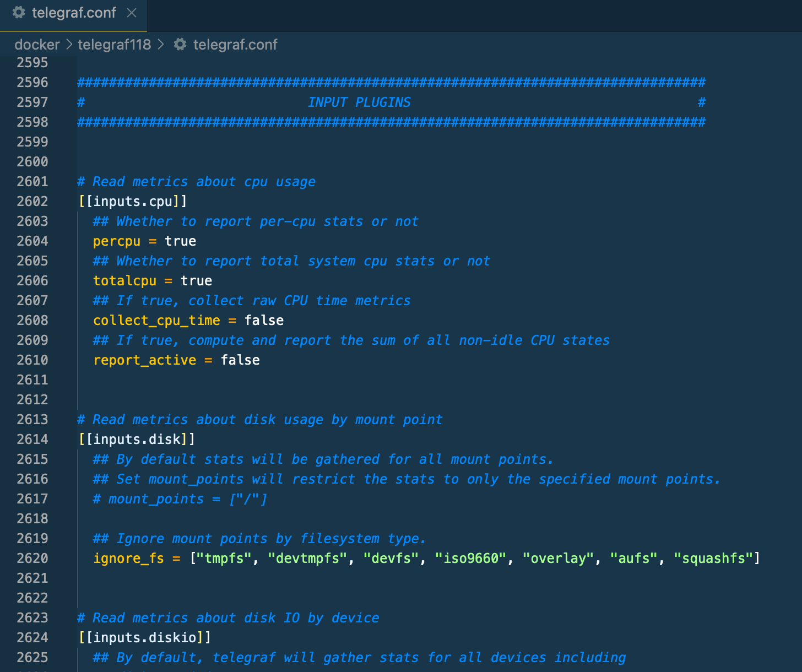Click the comment about per-cpu stats
Screen dimensions: 802x672
tap(256, 221)
